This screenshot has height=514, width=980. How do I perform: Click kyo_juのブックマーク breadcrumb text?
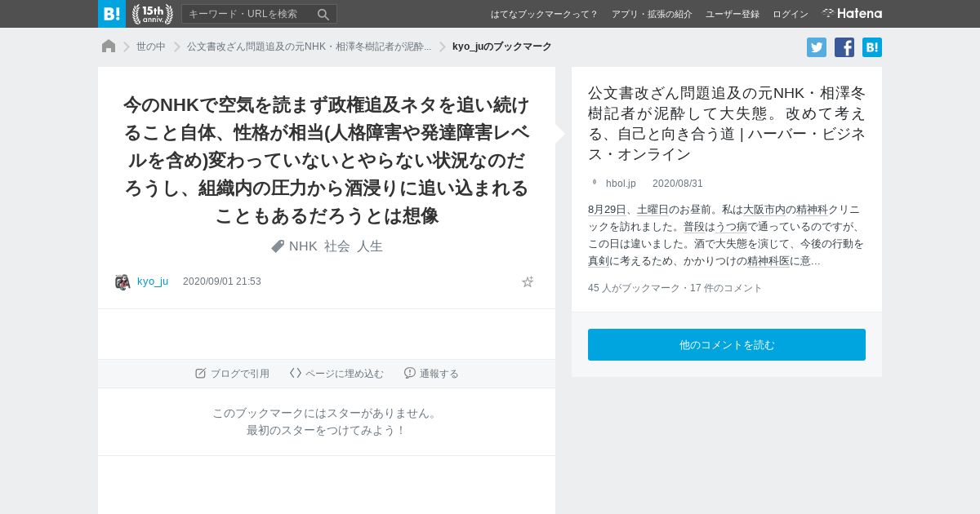[502, 47]
